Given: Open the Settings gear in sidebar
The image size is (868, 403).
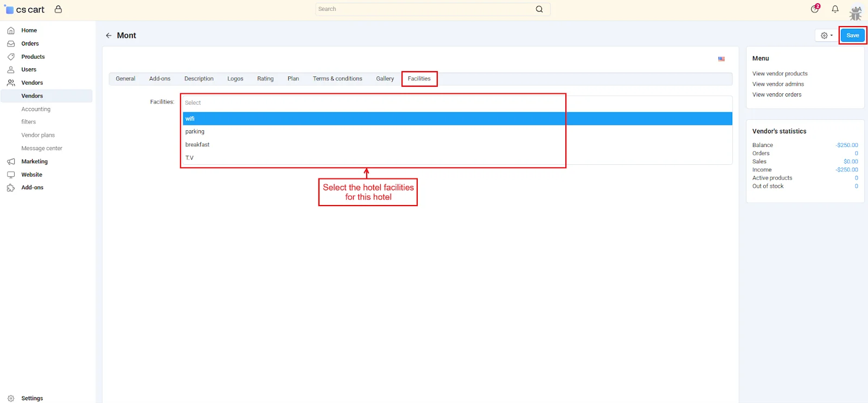Looking at the screenshot, I should pyautogui.click(x=11, y=398).
